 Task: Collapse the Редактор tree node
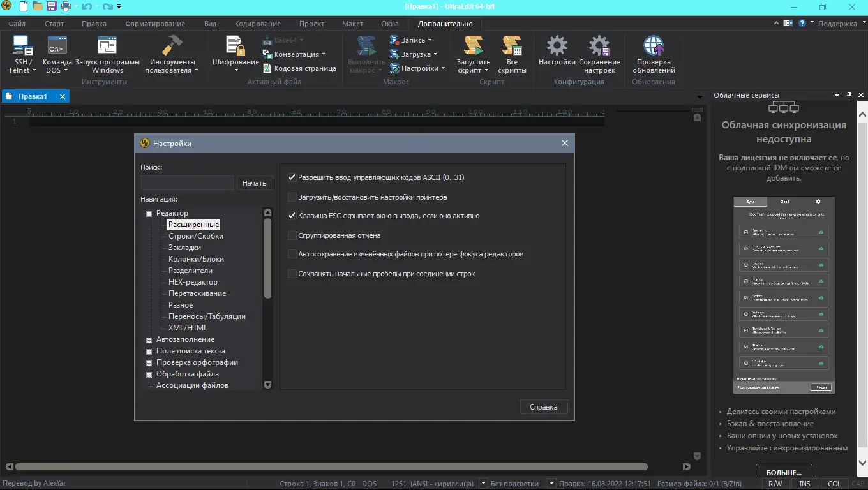(x=149, y=214)
